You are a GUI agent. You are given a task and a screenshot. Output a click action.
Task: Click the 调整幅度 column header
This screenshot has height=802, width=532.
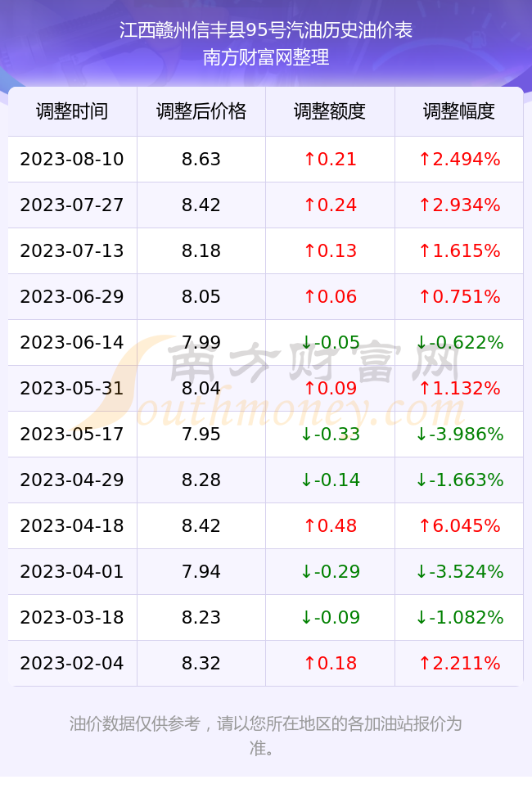tap(459, 111)
